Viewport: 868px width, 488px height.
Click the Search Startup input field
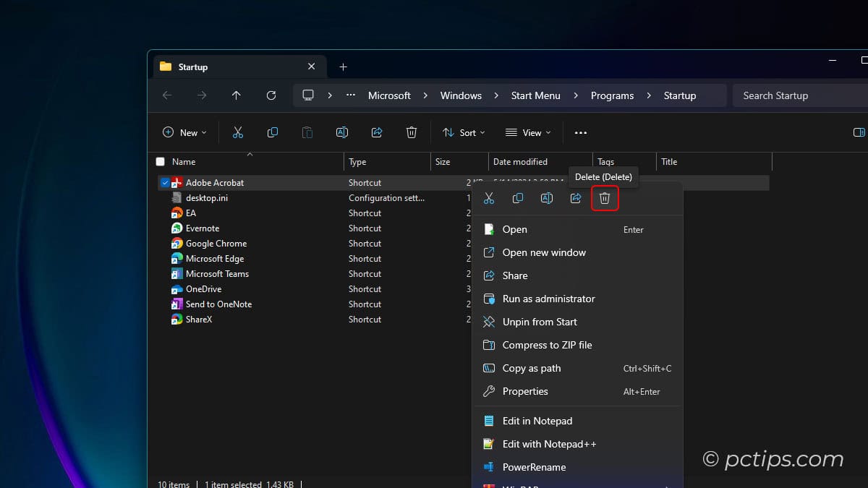(x=796, y=95)
